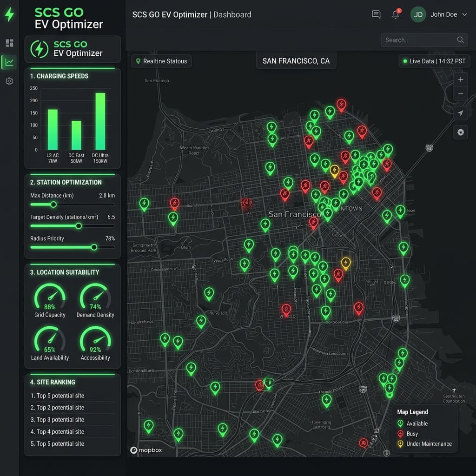The image size is (476, 476).
Task: Click the Realtine Statous button
Action: (x=161, y=61)
